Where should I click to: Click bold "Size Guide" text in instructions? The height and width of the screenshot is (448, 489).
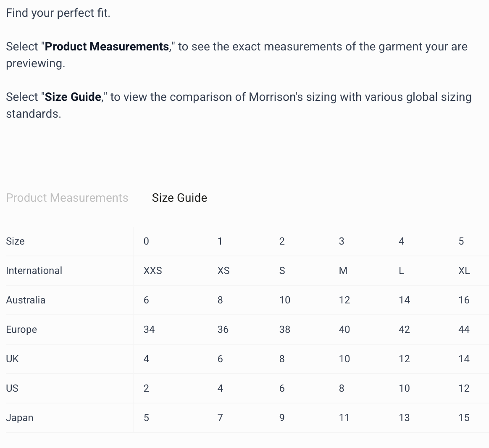(x=73, y=97)
